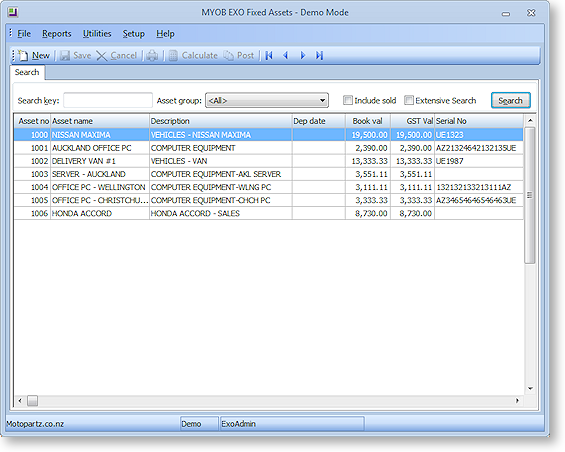The width and height of the screenshot is (565, 452).
Task: Select OFFICE PC - WELLINGTON row
Action: click(x=269, y=187)
